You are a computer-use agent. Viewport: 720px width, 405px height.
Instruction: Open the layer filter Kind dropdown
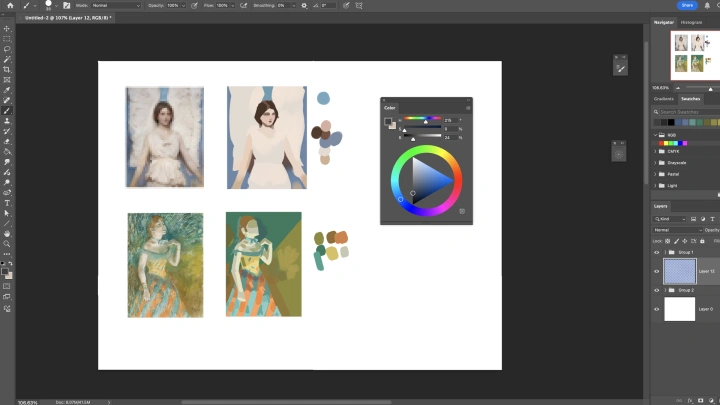[670, 219]
